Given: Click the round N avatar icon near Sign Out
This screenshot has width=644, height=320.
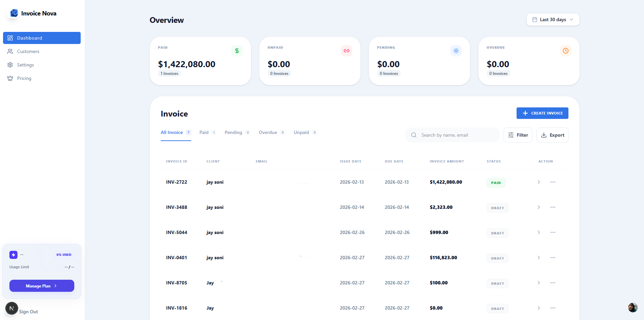Looking at the screenshot, I should [x=11, y=308].
